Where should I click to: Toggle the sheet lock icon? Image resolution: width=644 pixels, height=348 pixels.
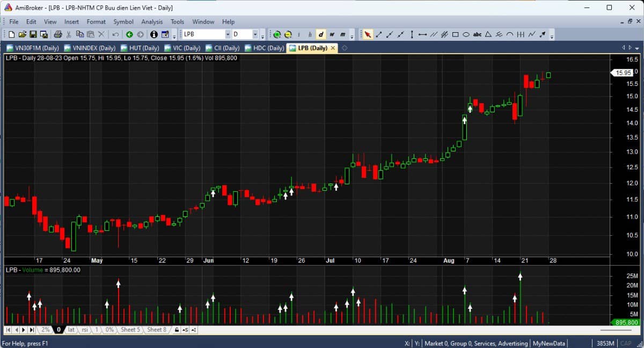click(x=177, y=330)
